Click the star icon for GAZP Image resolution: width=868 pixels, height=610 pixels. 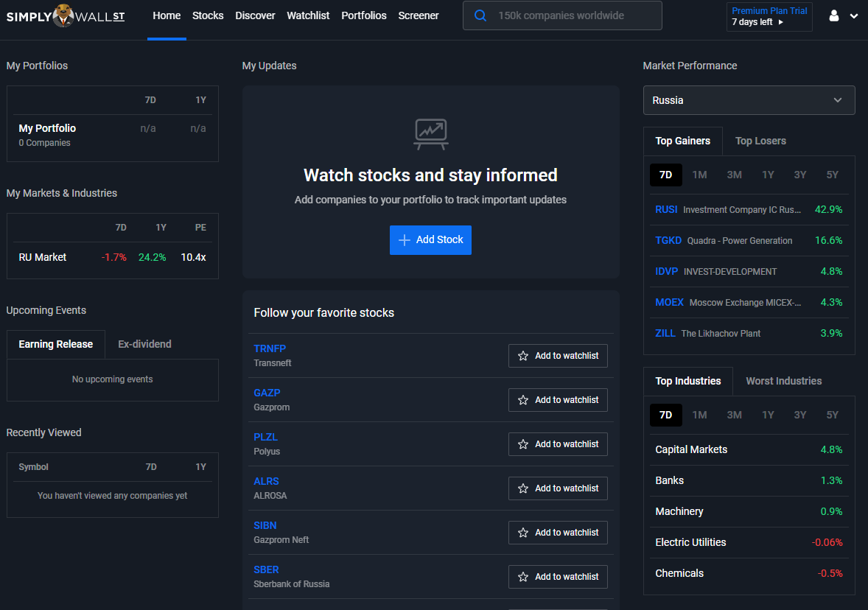pyautogui.click(x=523, y=400)
